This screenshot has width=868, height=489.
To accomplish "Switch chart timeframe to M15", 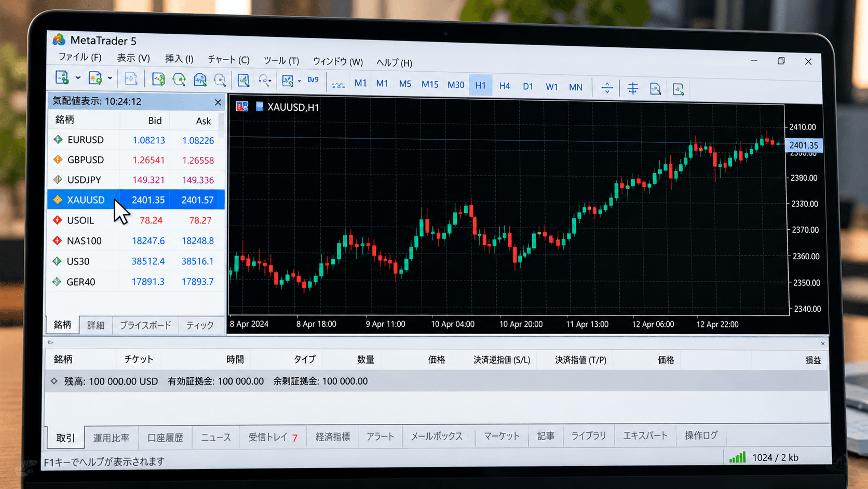I will [x=430, y=84].
